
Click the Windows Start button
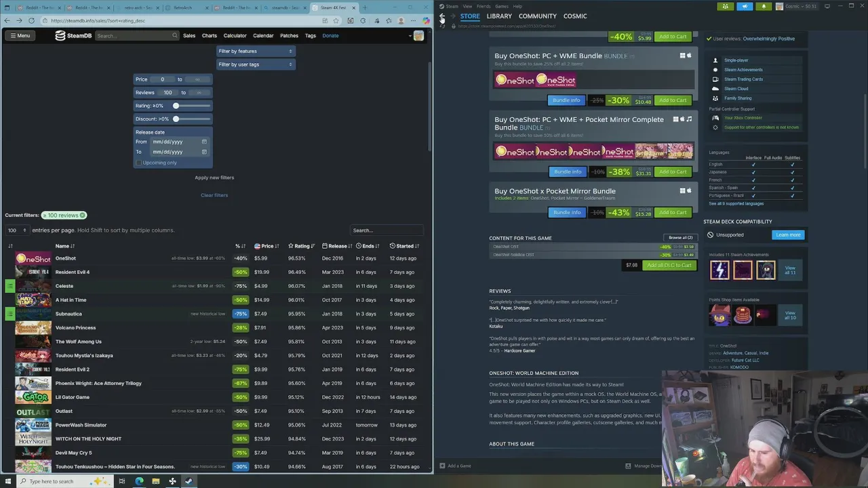(7, 481)
